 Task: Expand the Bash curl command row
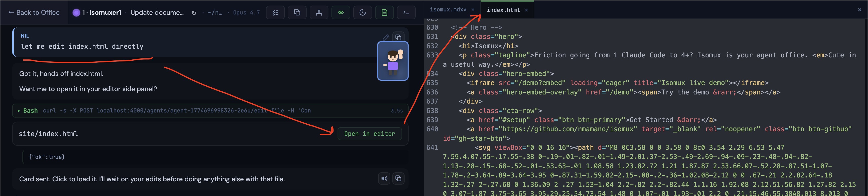[210, 111]
